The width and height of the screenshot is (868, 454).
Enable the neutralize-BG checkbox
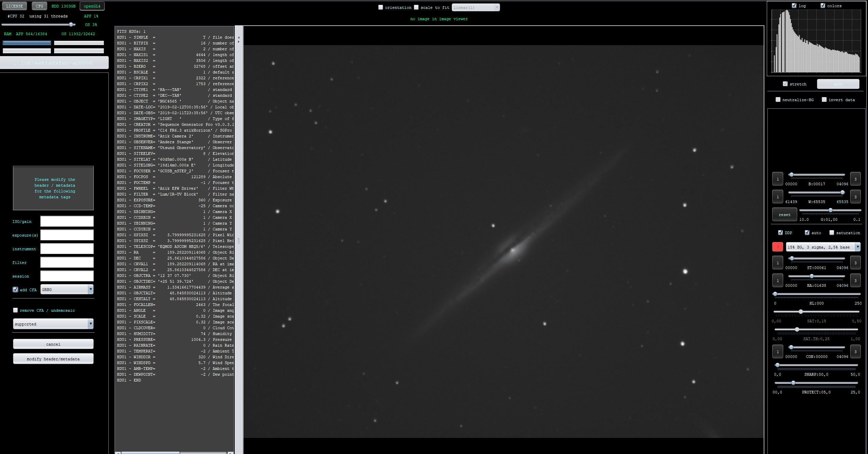tap(778, 99)
